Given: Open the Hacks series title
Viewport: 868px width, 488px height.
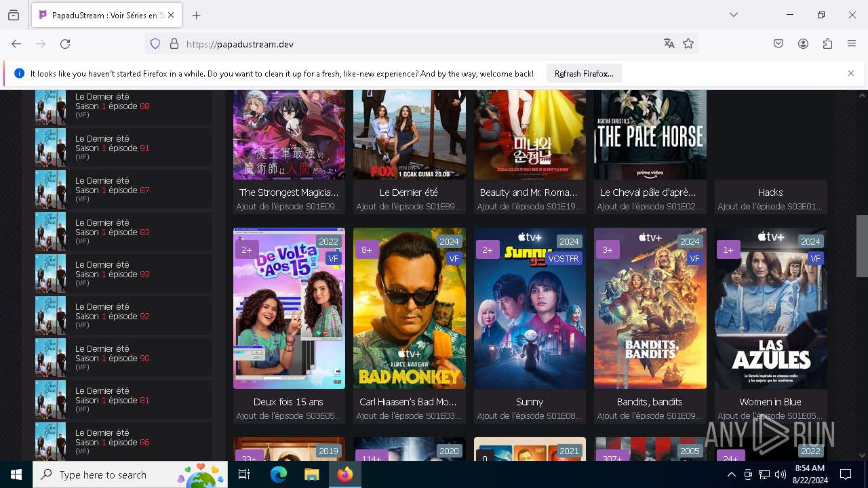Looking at the screenshot, I should pyautogui.click(x=770, y=192).
